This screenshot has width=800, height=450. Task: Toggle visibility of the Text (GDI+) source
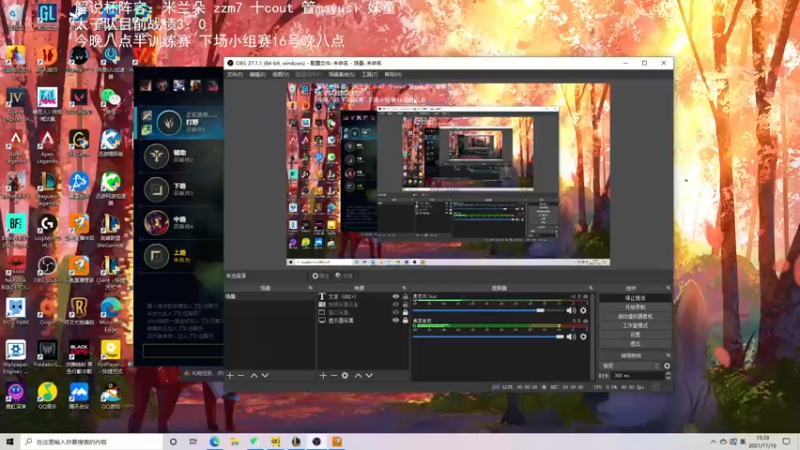point(395,296)
